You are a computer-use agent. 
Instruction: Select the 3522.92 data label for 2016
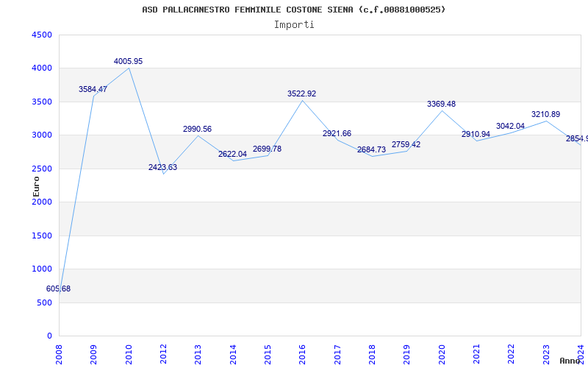coord(301,93)
